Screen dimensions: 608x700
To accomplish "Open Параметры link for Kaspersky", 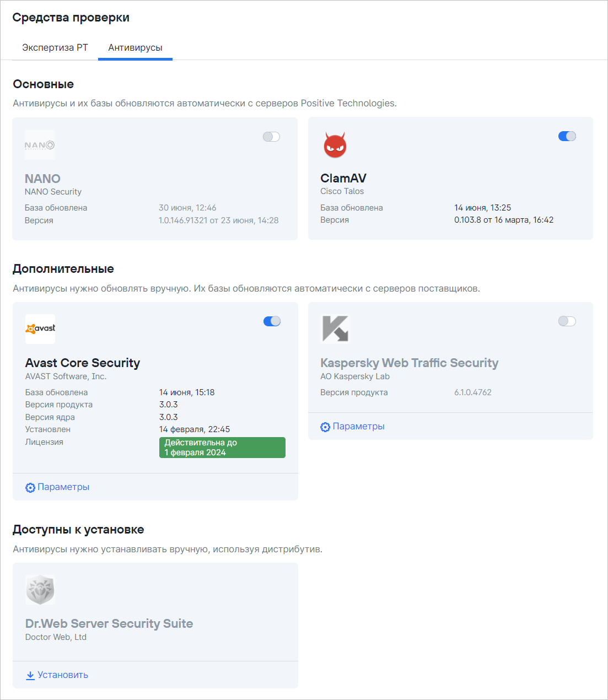I will click(358, 427).
